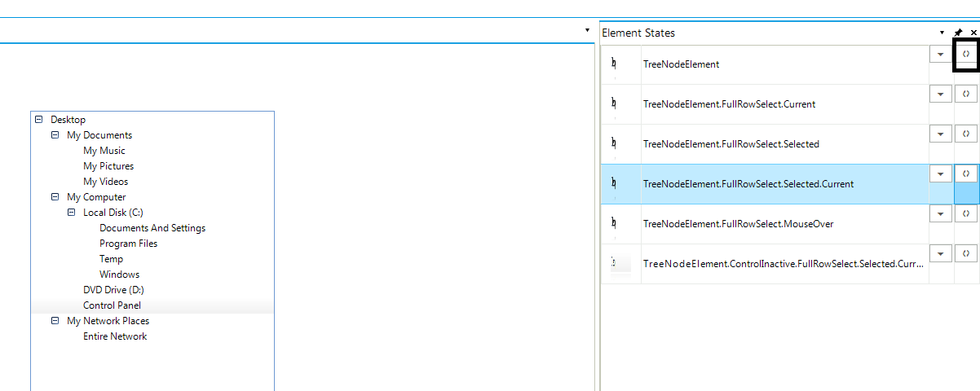Image resolution: width=980 pixels, height=391 pixels.
Task: Collapse My Network Places node
Action: [55, 320]
